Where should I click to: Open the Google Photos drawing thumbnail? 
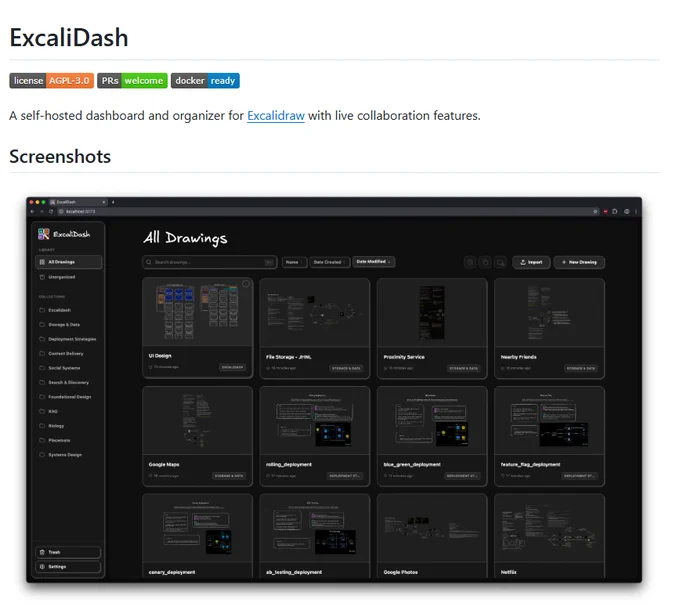[x=432, y=528]
